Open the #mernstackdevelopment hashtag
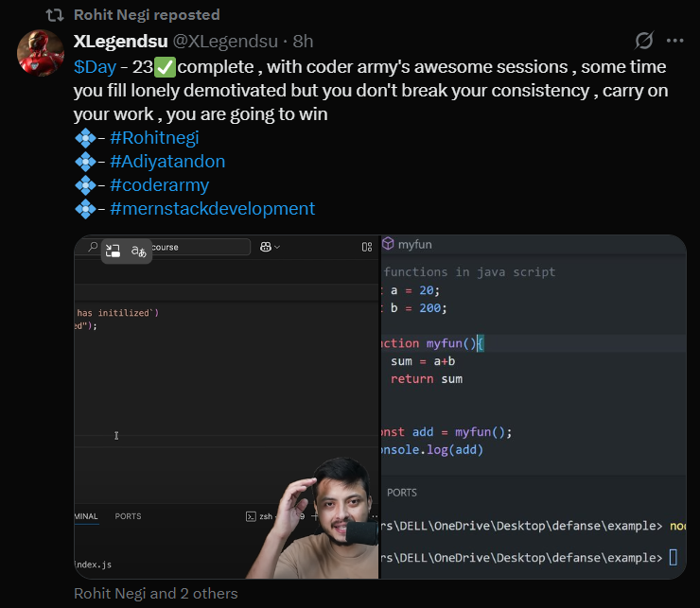Screen dimensions: 700x608 point(212,209)
